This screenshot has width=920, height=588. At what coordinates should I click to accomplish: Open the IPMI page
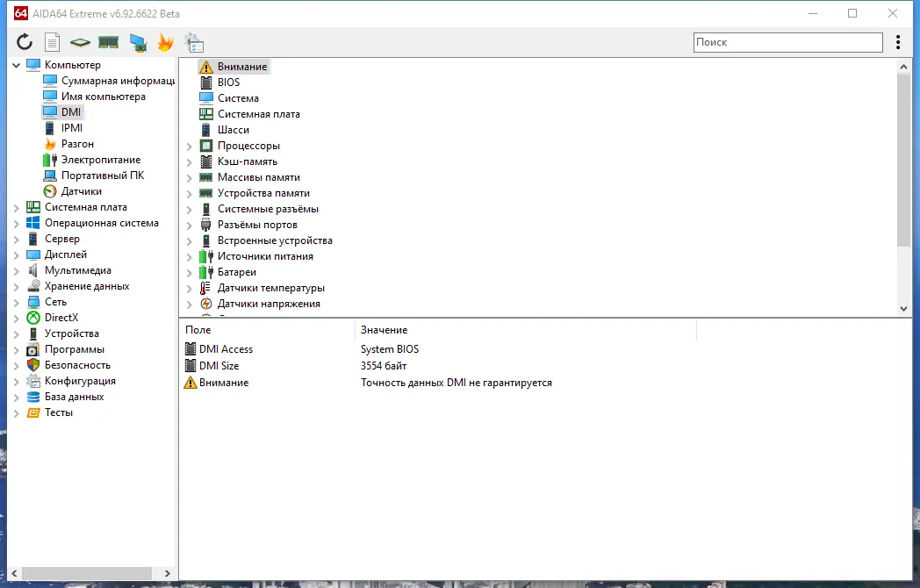tap(72, 128)
